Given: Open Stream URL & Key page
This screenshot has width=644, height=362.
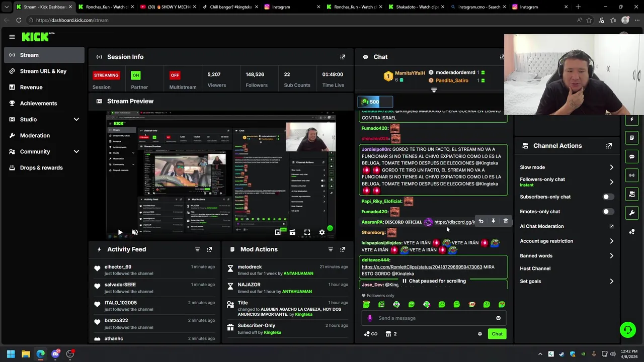Looking at the screenshot, I should [x=44, y=71].
